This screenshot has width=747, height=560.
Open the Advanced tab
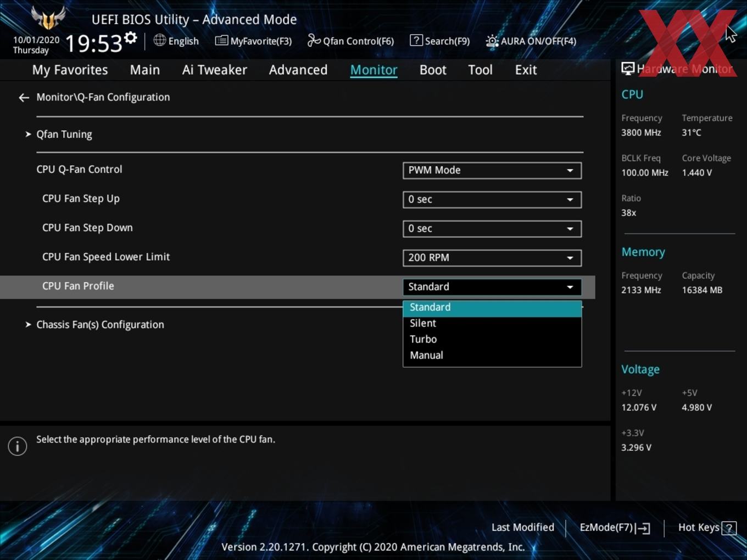coord(298,70)
